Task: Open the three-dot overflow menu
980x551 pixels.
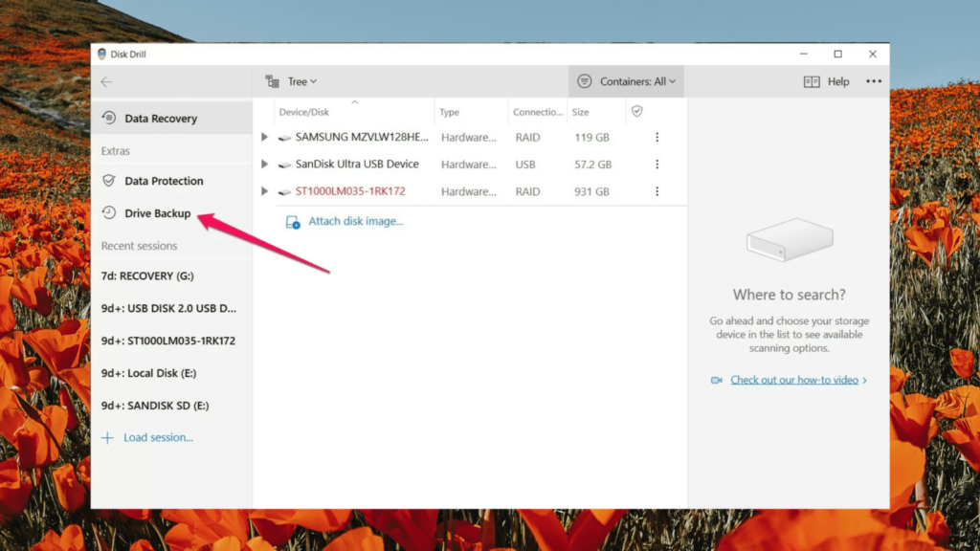Action: [873, 81]
